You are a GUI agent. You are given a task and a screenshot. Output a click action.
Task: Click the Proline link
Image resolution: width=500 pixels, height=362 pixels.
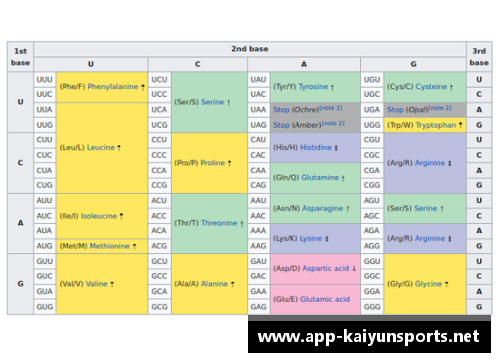coord(213,163)
